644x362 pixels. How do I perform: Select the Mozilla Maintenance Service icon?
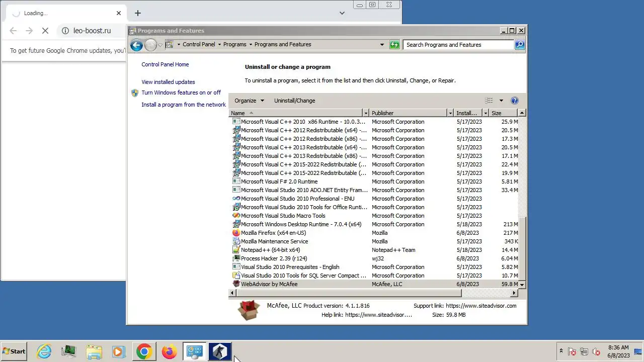point(236,241)
